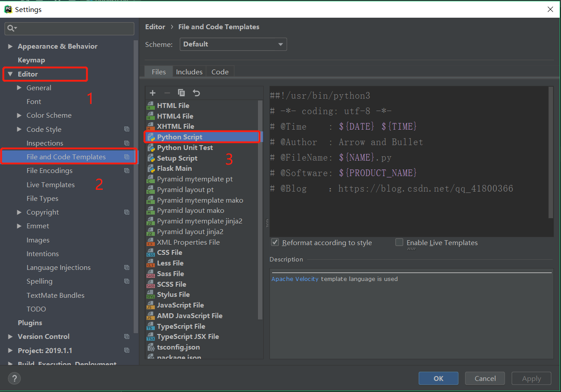
Task: Open Intentions settings
Action: 42,254
